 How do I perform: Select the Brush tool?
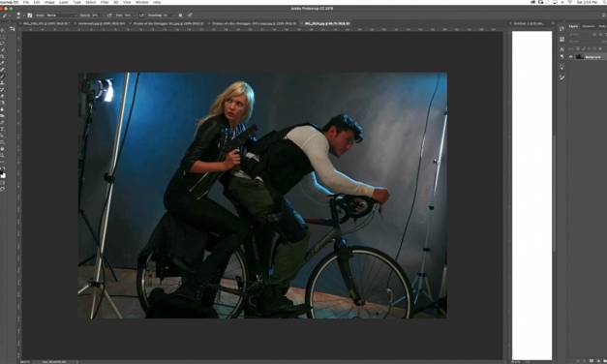(3, 76)
